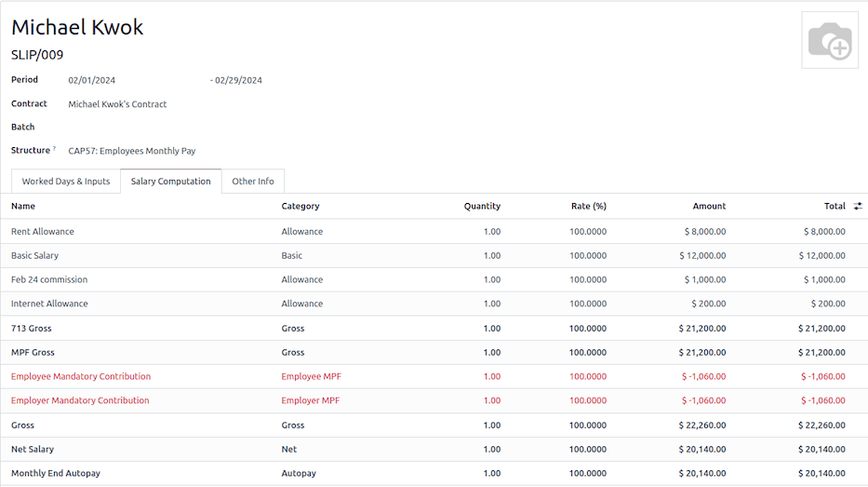The height and width of the screenshot is (487, 868).
Task: Expand the Structure selection field
Action: (x=132, y=151)
